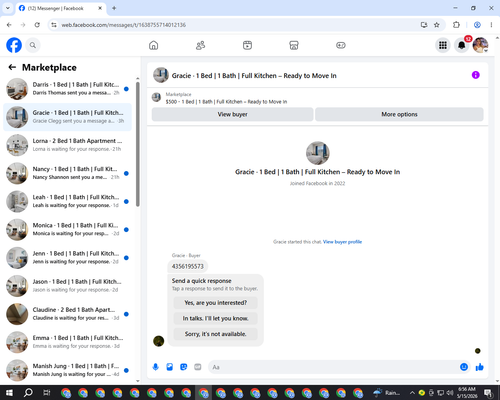Open conversation info purple icon
Image resolution: width=500 pixels, height=400 pixels.
[x=476, y=75]
